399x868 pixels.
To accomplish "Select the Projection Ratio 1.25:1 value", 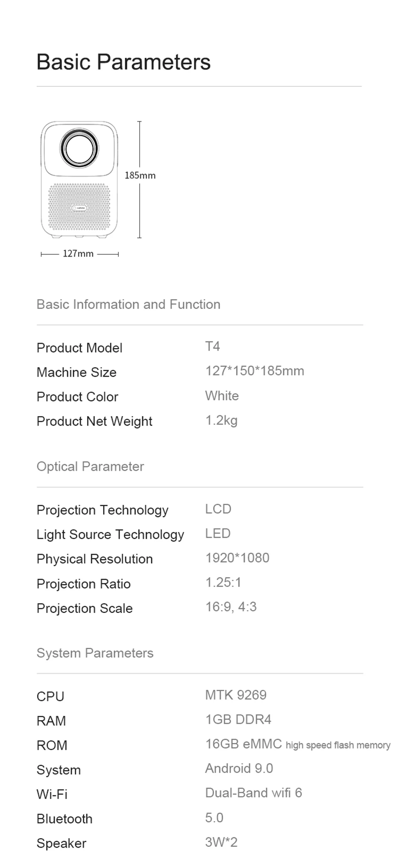I will click(223, 582).
